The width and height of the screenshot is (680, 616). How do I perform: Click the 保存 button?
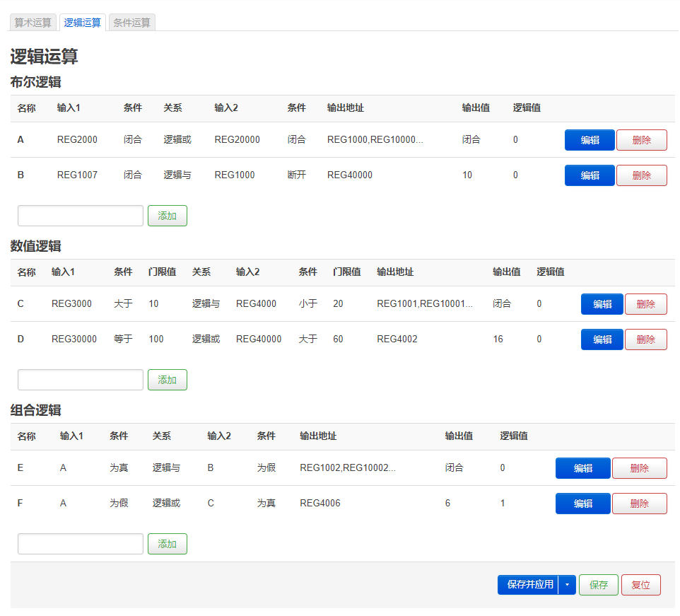pyautogui.click(x=599, y=585)
